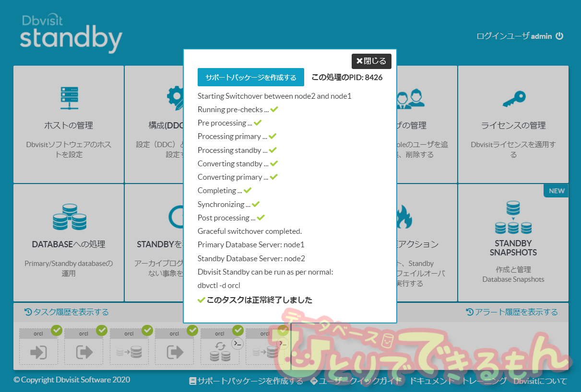
Task: Click the document icon before footer サポートパッケージ link
Action: pyautogui.click(x=193, y=381)
